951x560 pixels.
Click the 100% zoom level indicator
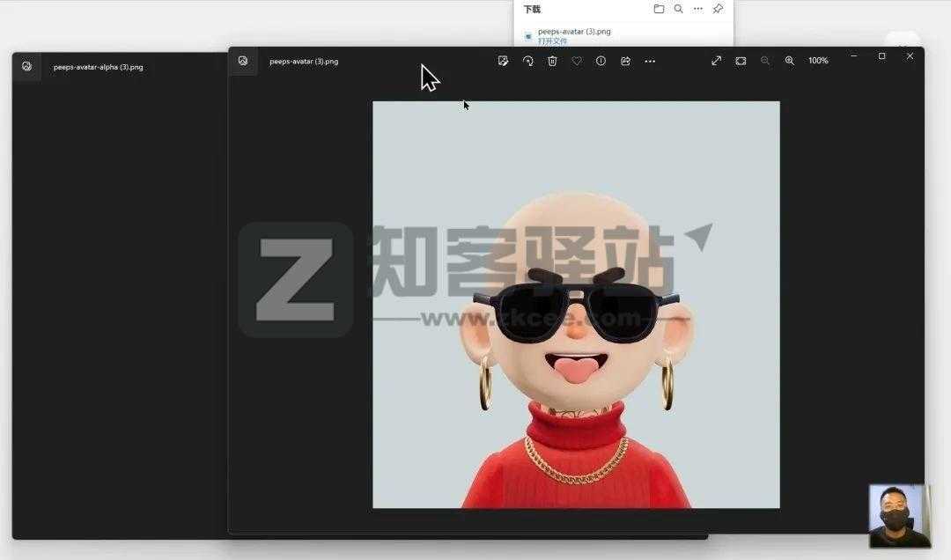(818, 61)
